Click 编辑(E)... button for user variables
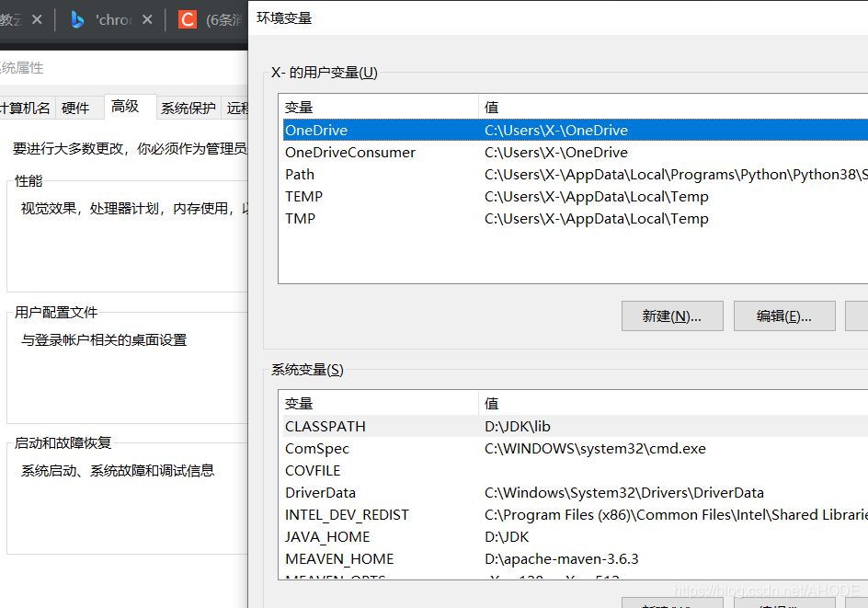Viewport: 868px width, 608px height. point(784,316)
